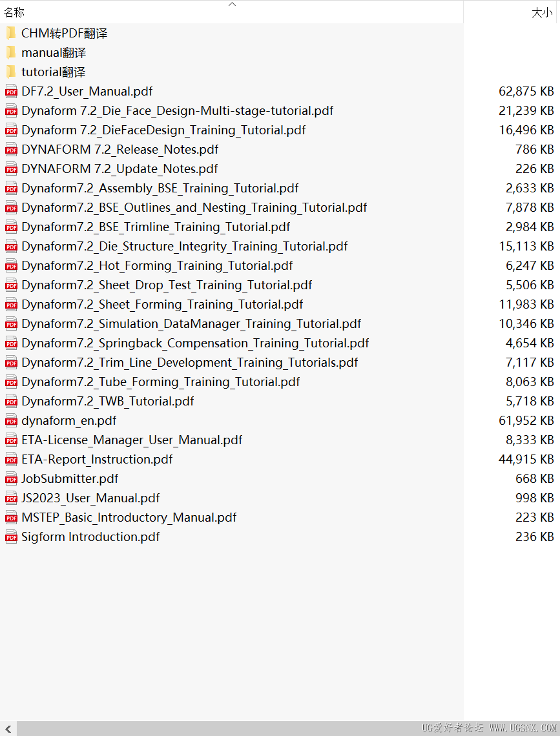Select the manual翻译 folder name
Viewport: 560px width, 736px height.
(x=54, y=52)
